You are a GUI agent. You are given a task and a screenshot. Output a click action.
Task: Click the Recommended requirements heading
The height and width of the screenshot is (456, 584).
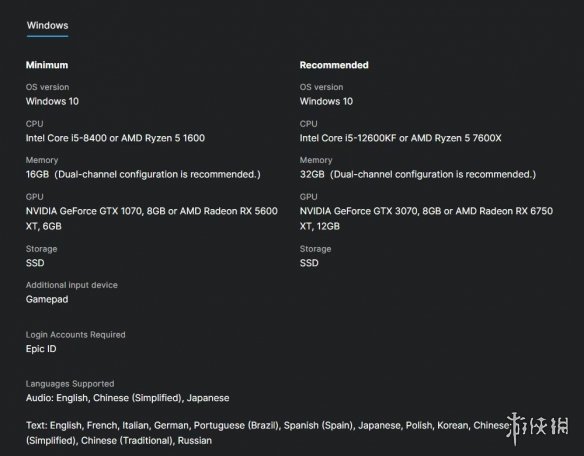(x=334, y=65)
